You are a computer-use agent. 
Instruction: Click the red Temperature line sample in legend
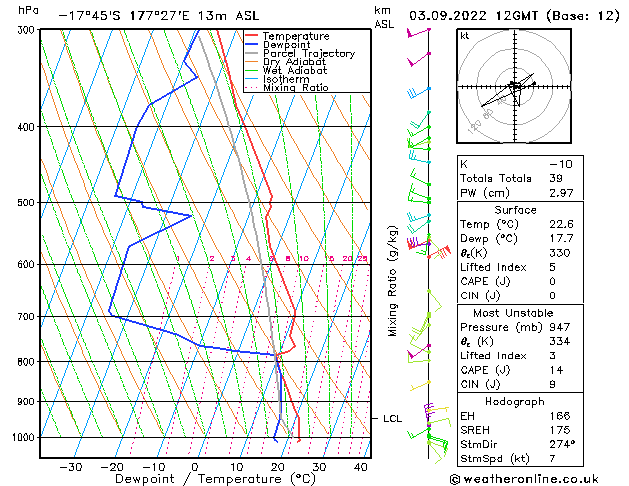pyautogui.click(x=251, y=36)
